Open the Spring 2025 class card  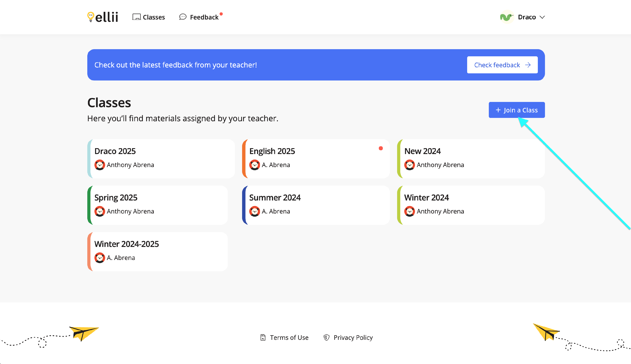tap(158, 205)
